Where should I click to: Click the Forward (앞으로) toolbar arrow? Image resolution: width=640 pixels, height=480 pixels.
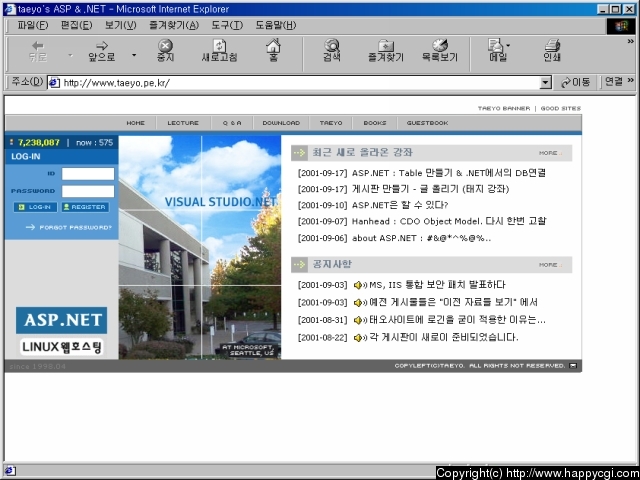pos(102,46)
